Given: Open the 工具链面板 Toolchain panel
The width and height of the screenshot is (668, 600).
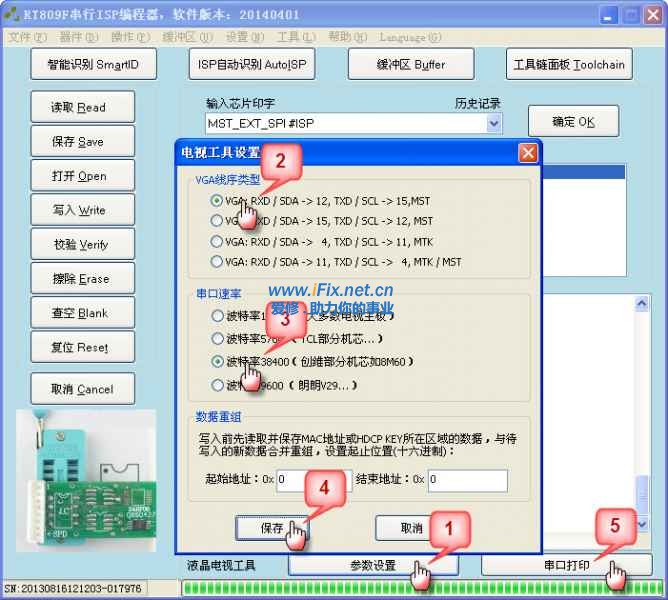Looking at the screenshot, I should click(x=568, y=65).
